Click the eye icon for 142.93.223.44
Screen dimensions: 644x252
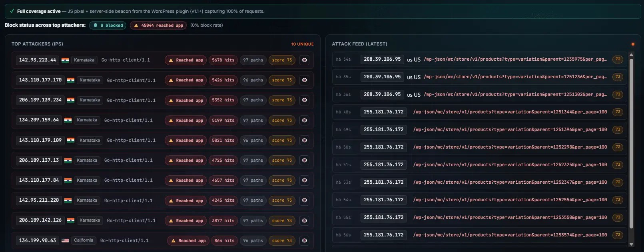pyautogui.click(x=304, y=60)
